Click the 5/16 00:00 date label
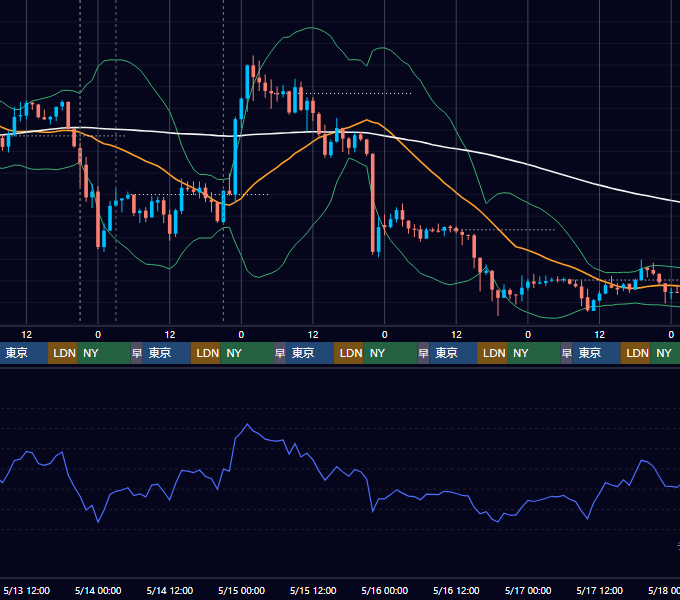The height and width of the screenshot is (600, 680). pyautogui.click(x=385, y=590)
